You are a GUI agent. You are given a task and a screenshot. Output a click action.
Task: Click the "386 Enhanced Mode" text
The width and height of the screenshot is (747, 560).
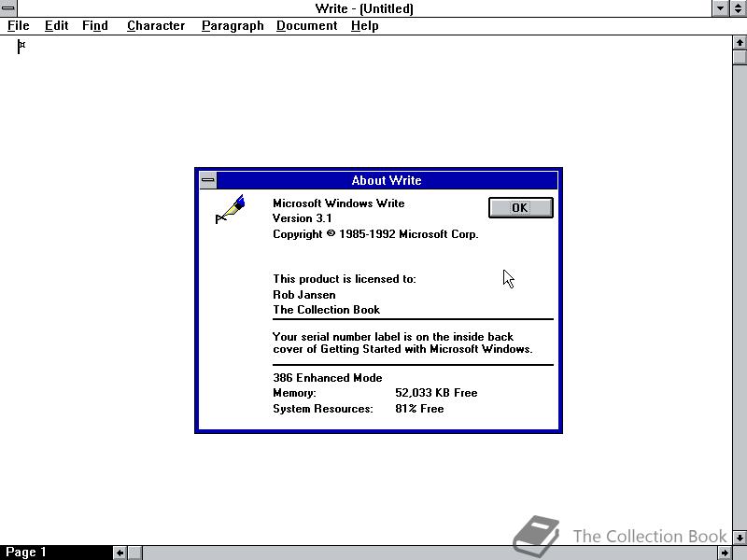click(328, 378)
